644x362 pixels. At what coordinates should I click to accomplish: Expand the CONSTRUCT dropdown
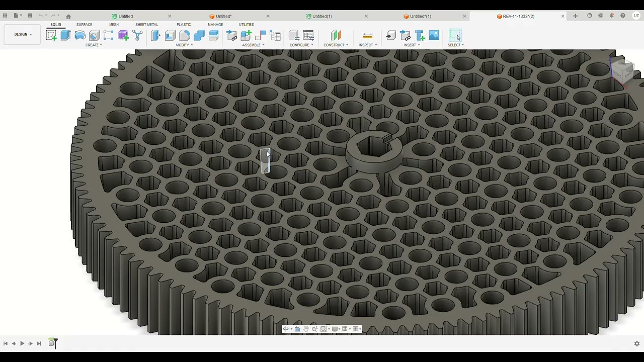tap(336, 45)
